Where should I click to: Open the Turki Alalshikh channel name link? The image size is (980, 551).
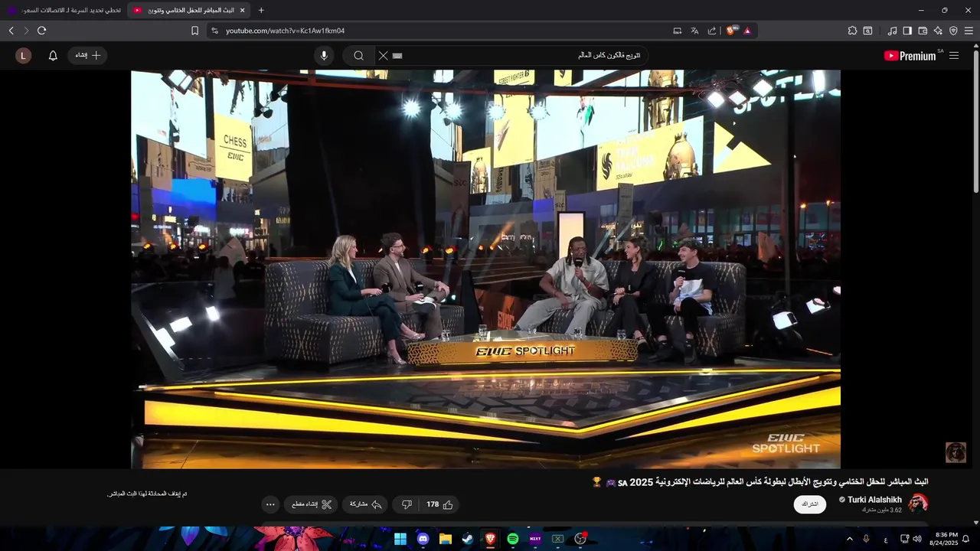(874, 500)
